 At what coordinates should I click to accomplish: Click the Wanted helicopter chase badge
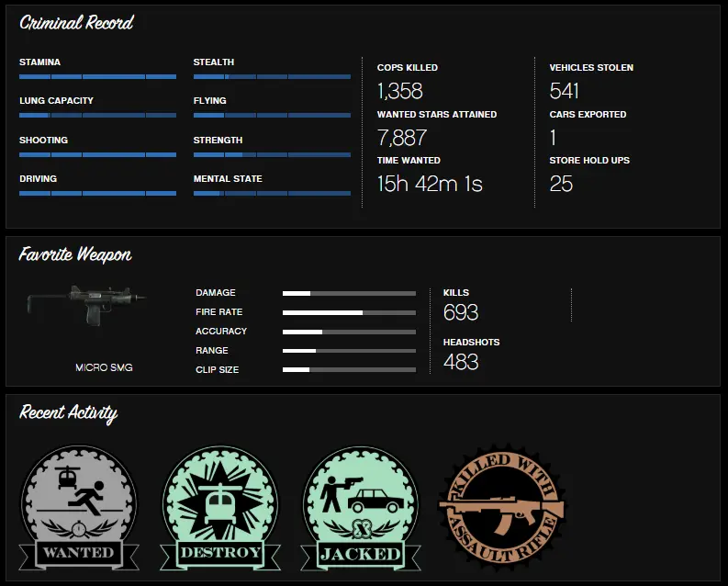(x=79, y=508)
